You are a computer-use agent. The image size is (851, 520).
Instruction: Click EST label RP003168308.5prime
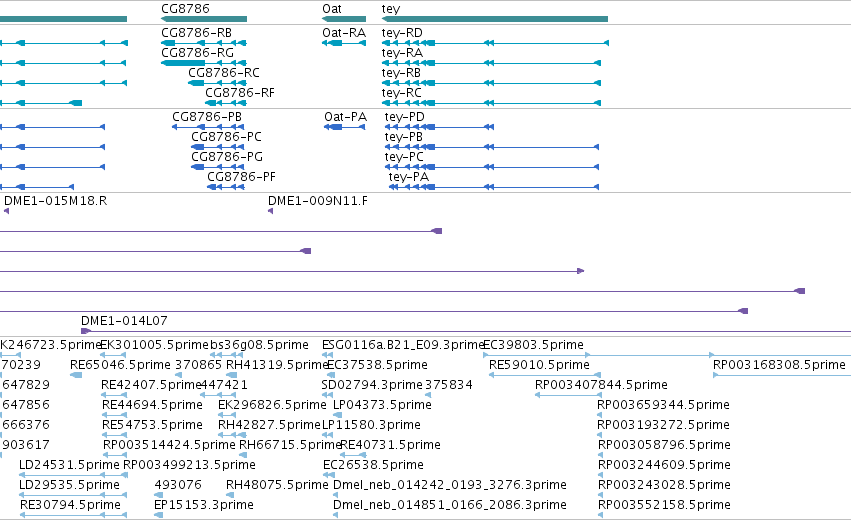click(779, 365)
